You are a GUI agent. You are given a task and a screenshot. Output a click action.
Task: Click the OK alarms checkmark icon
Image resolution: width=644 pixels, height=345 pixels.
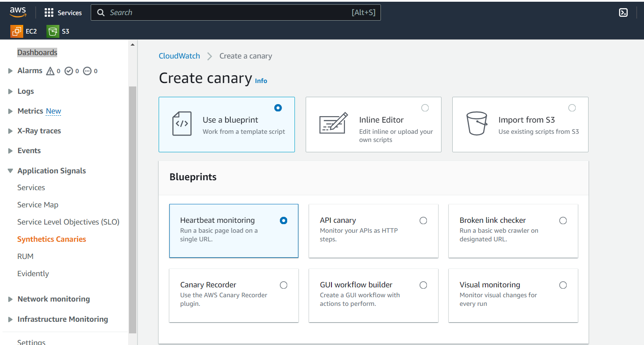tap(69, 71)
